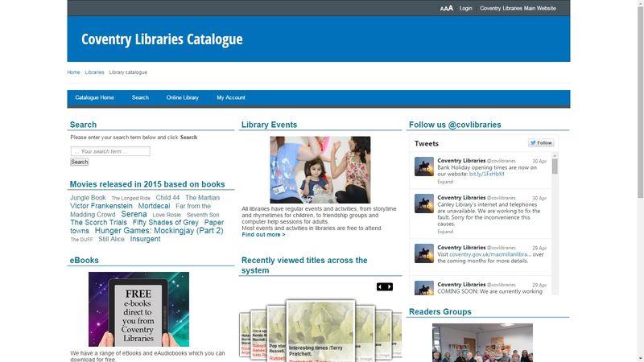Open the Jungle Book tag link
The width and height of the screenshot is (644, 362).
88,198
